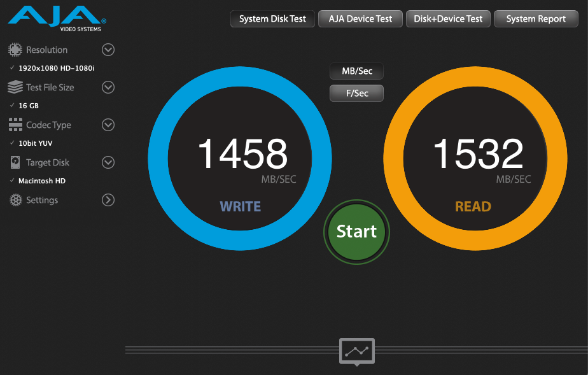Select the Macintosh HD target disk entry
The image size is (588, 375).
[x=42, y=181]
